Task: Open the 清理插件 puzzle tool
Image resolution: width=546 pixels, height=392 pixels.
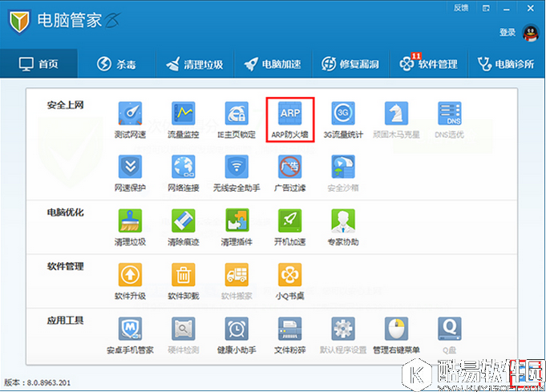Action: [x=237, y=227]
